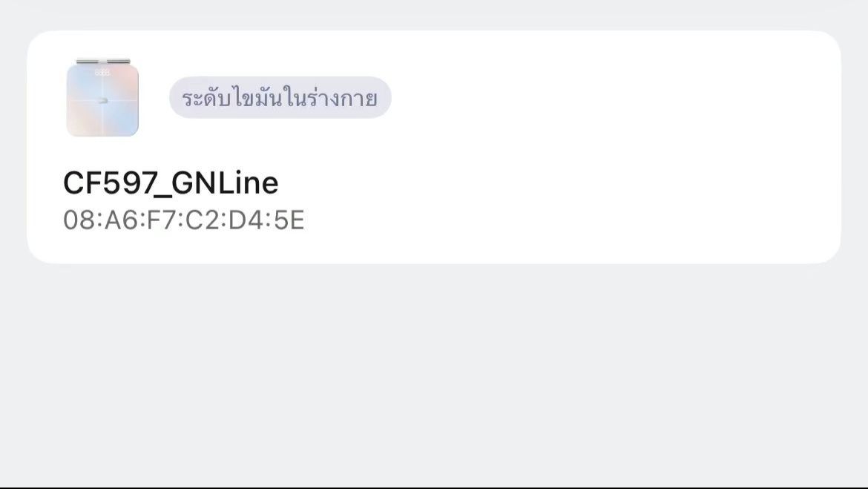
Task: Click the gray body fat category badge
Action: click(x=280, y=98)
